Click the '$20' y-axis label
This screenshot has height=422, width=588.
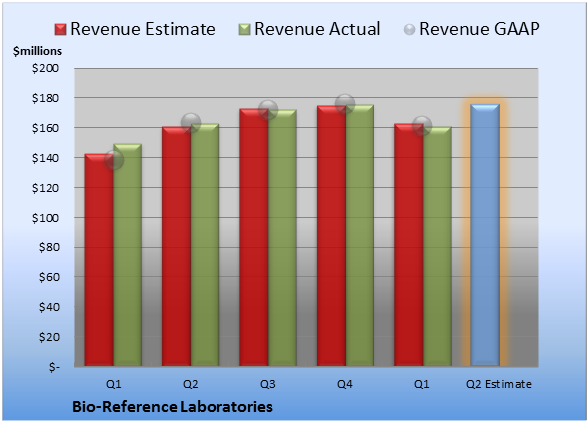(49, 337)
